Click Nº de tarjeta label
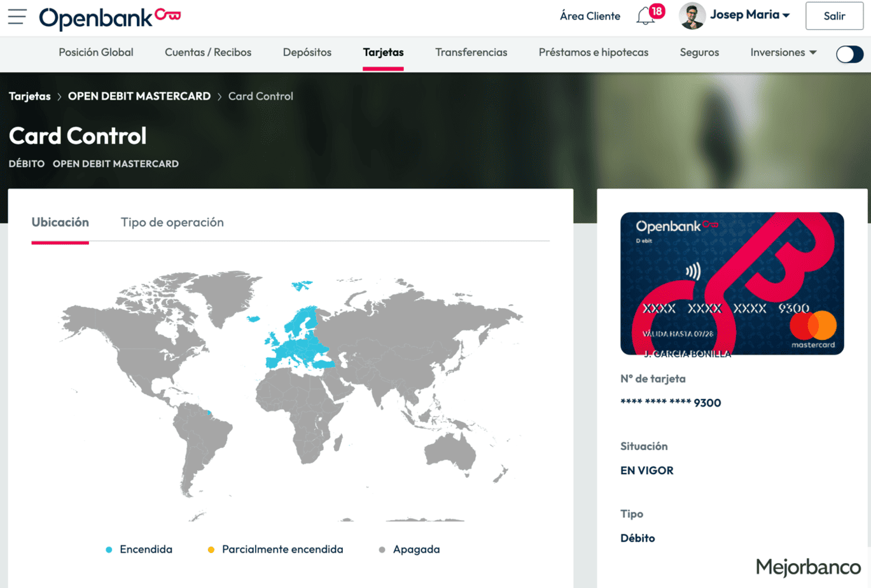Screen dimensions: 871x588 tap(653, 379)
